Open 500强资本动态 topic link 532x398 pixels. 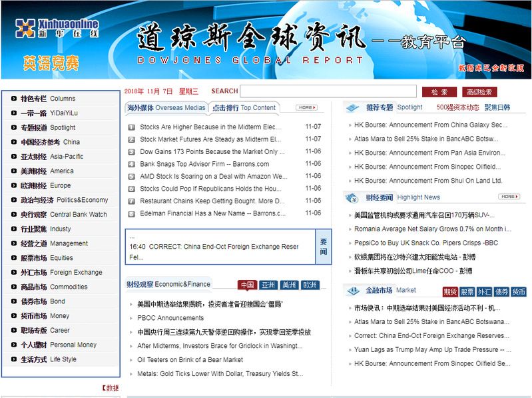[457, 107]
